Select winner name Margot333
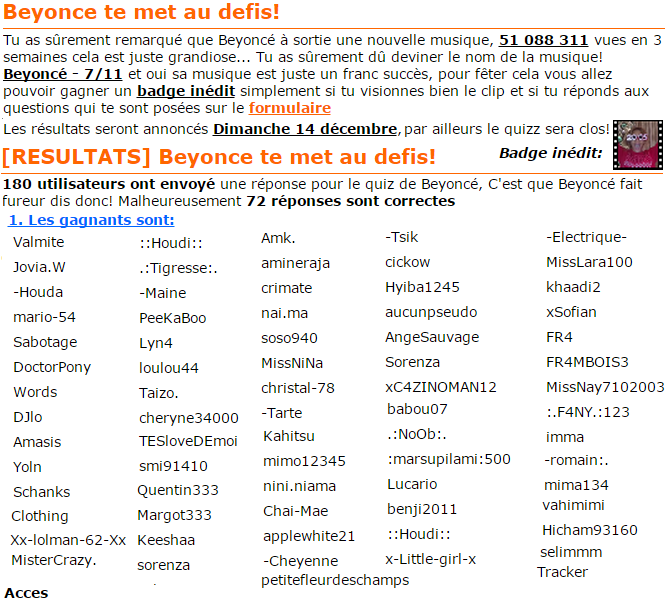671x608 pixels. (175, 515)
